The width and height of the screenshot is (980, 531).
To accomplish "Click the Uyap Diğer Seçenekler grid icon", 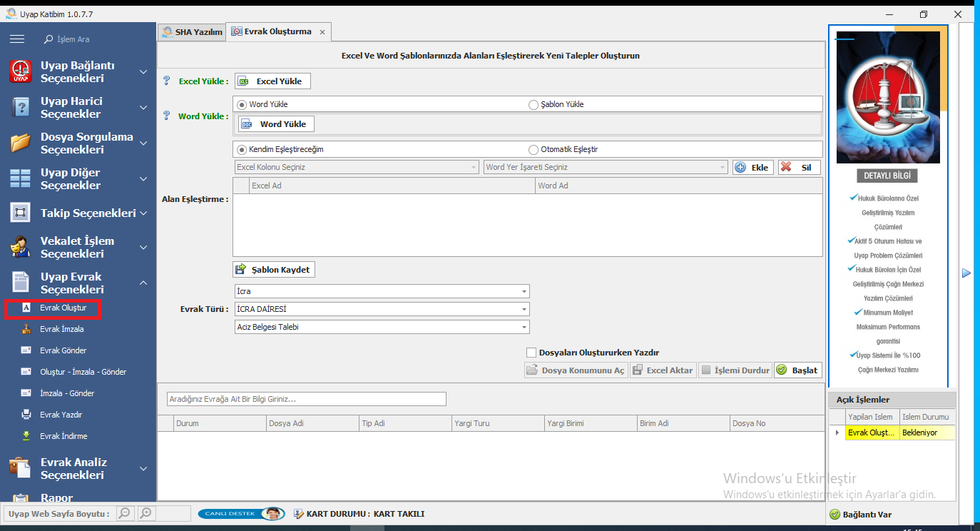I will [21, 178].
